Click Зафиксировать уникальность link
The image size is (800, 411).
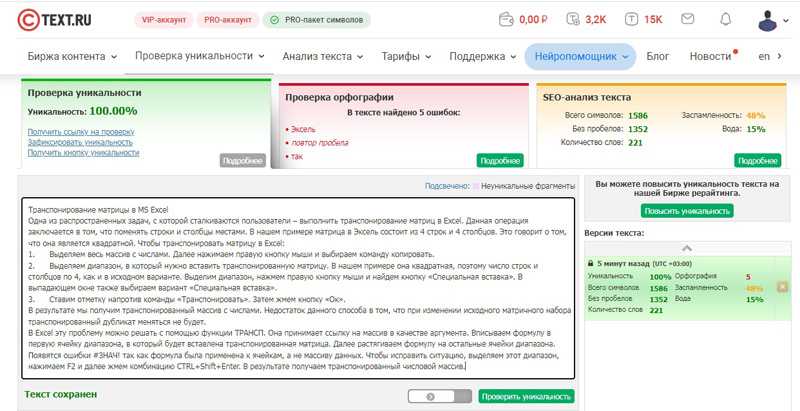tap(80, 142)
